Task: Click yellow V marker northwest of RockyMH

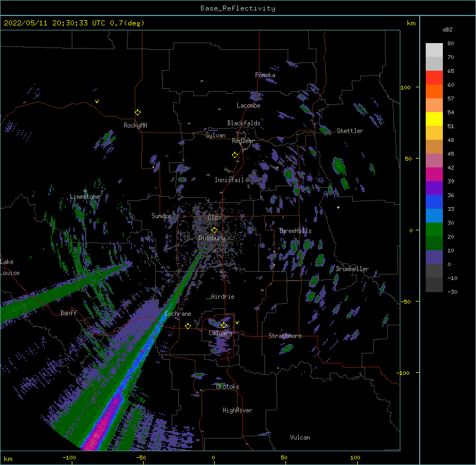Action: [97, 102]
